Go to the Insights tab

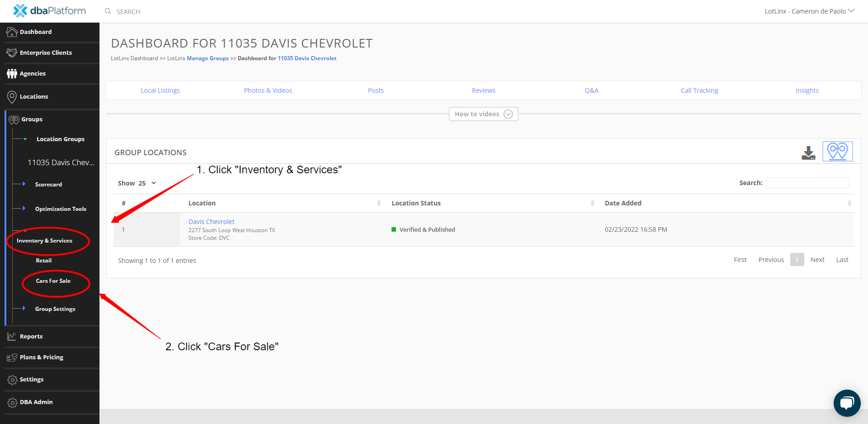click(x=807, y=91)
